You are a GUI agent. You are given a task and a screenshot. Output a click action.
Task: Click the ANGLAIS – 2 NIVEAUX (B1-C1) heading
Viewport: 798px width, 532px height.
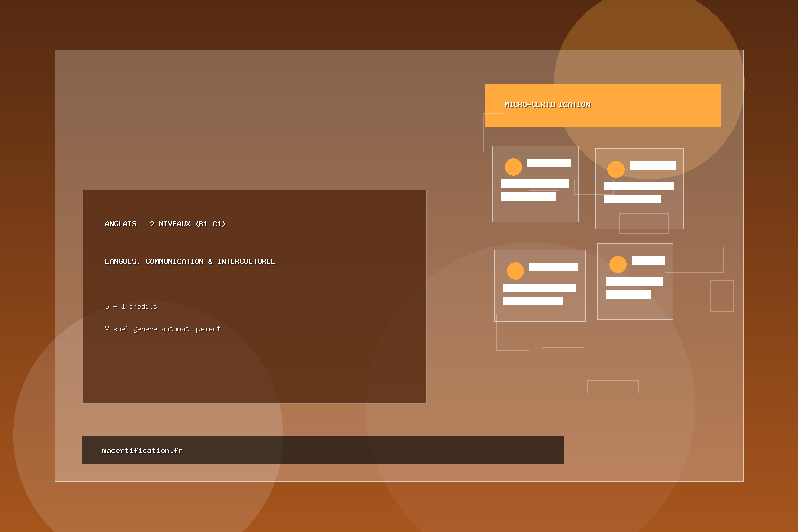pyautogui.click(x=165, y=224)
